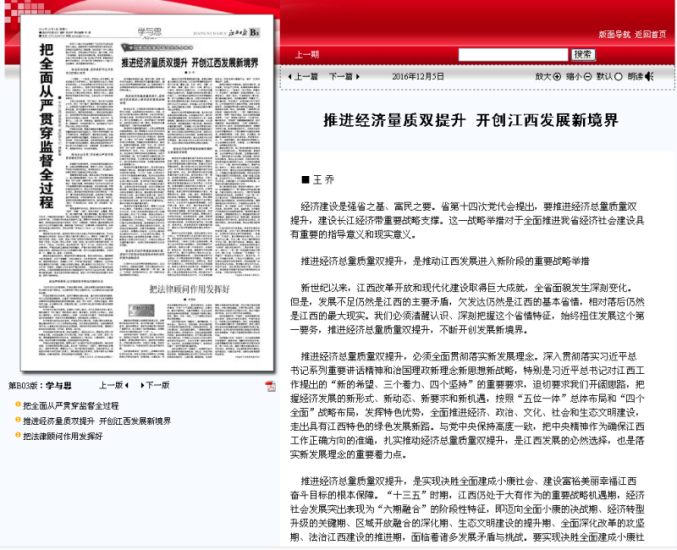677x550 pixels.
Task: Click the read aloud (朗读) speaker icon
Action: point(649,76)
